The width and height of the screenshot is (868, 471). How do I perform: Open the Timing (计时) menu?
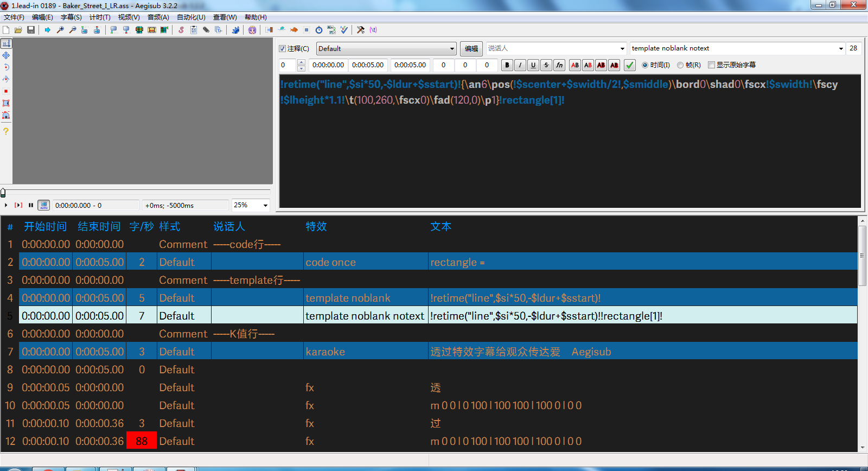click(100, 17)
